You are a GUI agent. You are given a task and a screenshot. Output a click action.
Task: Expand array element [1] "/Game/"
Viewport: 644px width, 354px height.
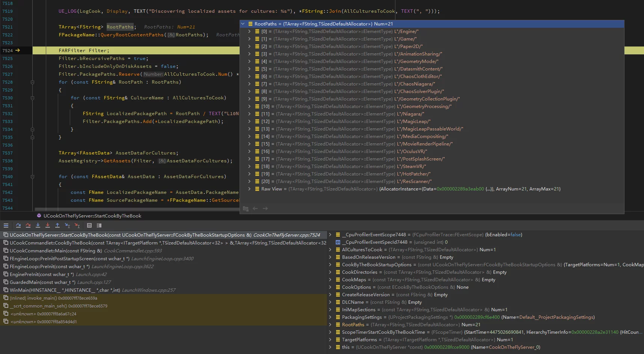click(249, 39)
